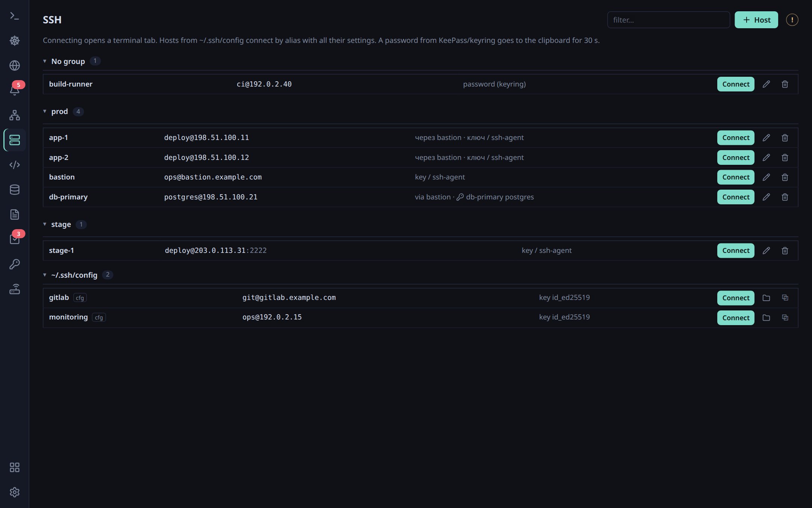Open tasks checklist icon with 3 badge
Viewport: 812px width, 508px height.
pos(15,239)
